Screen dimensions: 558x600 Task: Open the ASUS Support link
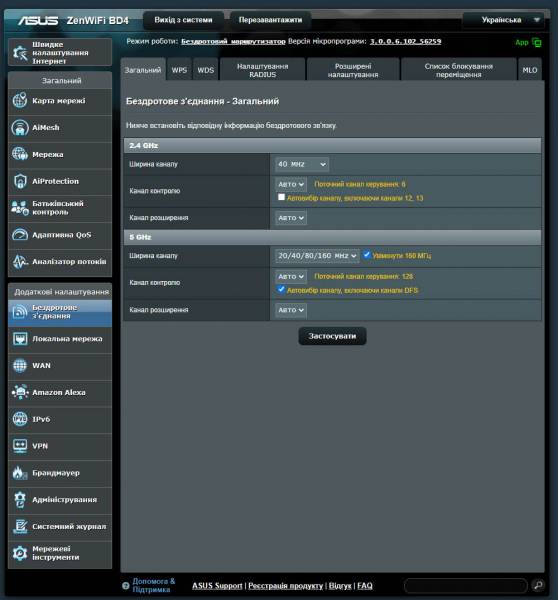(217, 585)
